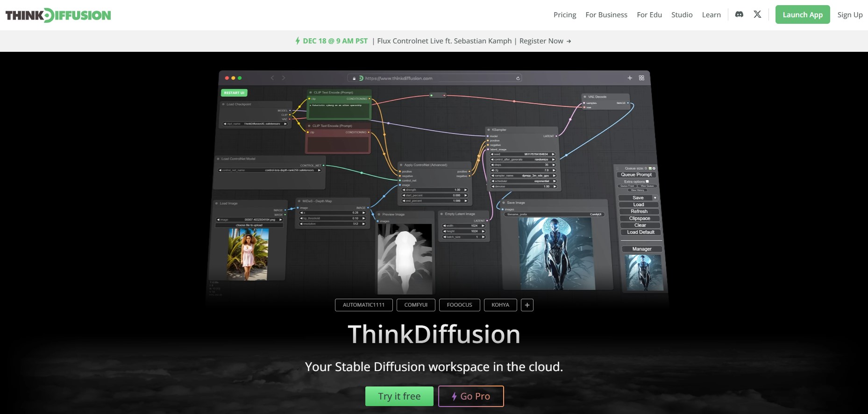Switch to the COMFYUI tab
Viewport: 868px width, 414px height.
(x=416, y=305)
